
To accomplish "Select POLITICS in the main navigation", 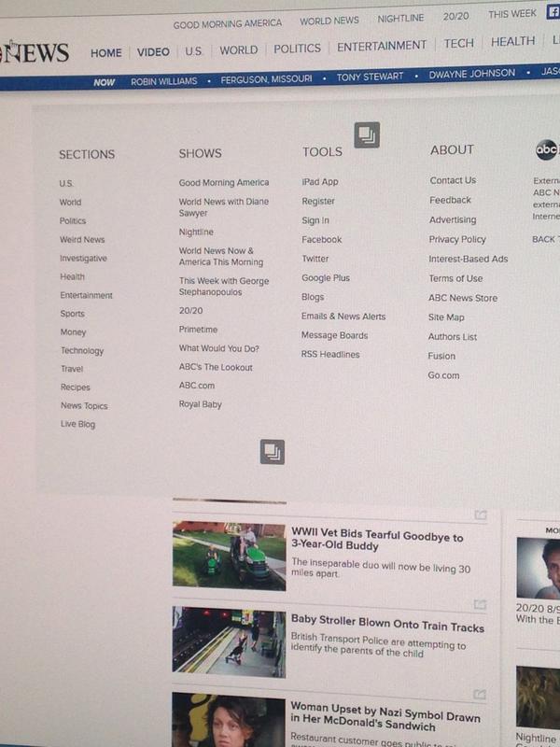I will pos(297,49).
